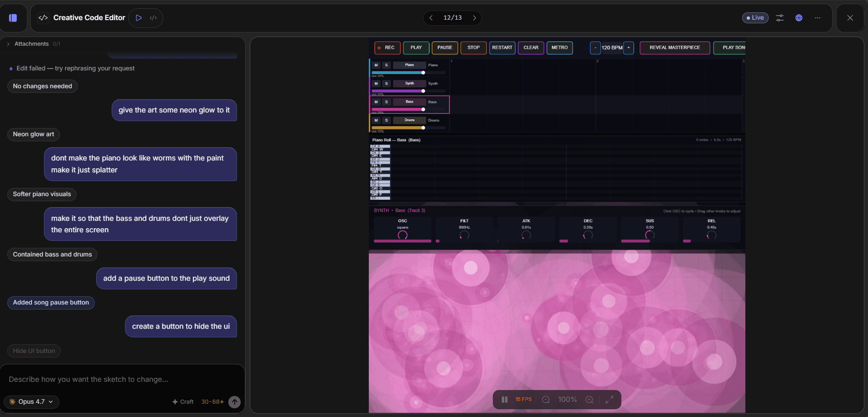Run the sketch with the play icon
This screenshot has width=868, height=417.
tap(139, 18)
